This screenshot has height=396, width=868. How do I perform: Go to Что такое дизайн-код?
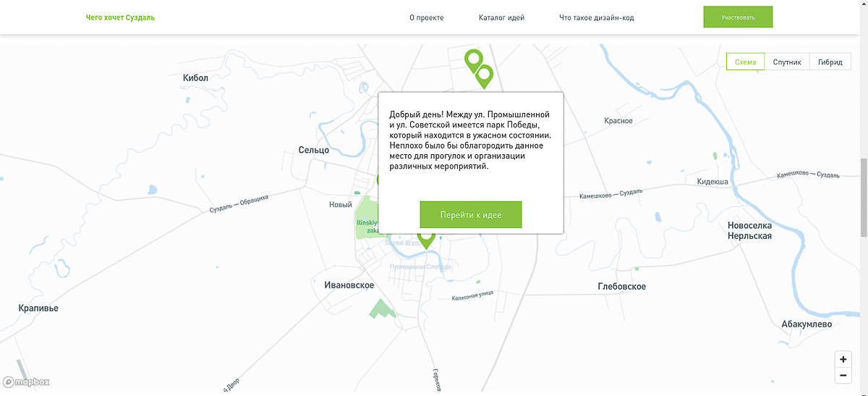(x=596, y=17)
